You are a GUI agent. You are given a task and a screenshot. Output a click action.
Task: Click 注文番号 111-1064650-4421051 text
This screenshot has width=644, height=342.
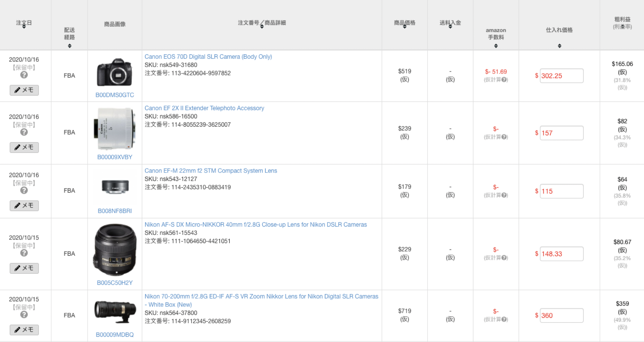187,241
